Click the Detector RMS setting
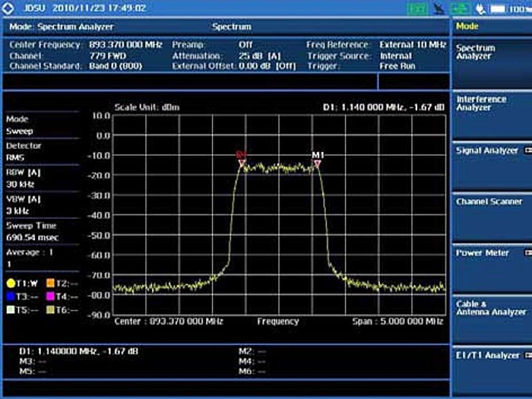The image size is (532, 399). click(42, 152)
